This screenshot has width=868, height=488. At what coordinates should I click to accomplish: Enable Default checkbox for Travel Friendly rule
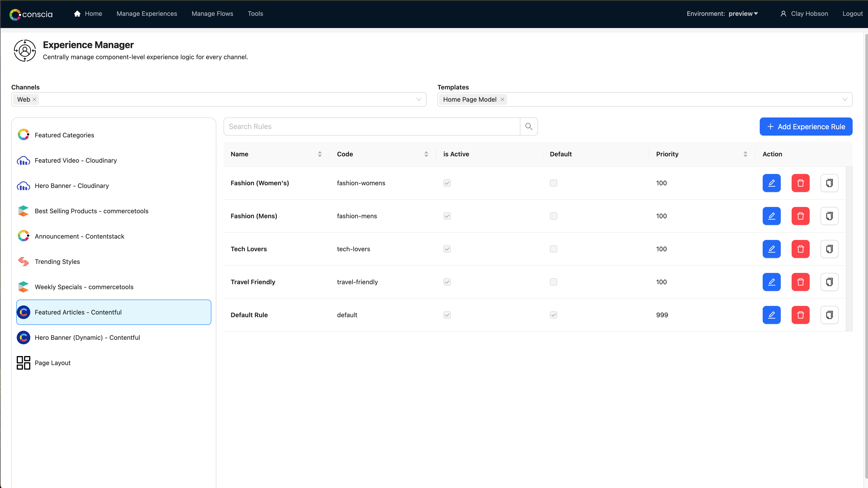[x=553, y=282]
